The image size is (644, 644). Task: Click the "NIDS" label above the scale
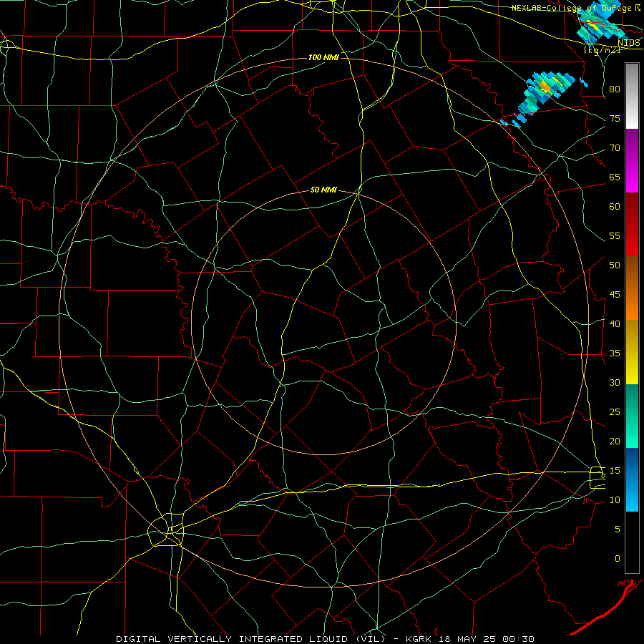pos(628,43)
